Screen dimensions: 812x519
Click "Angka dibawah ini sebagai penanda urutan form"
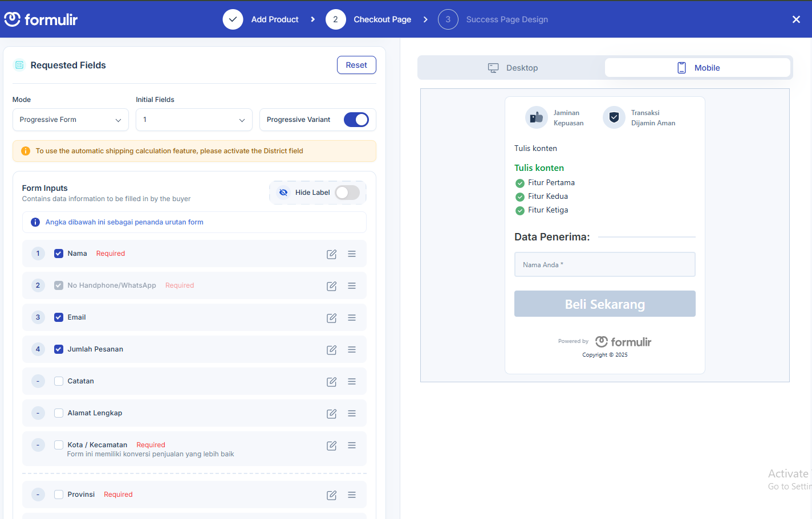tap(124, 222)
